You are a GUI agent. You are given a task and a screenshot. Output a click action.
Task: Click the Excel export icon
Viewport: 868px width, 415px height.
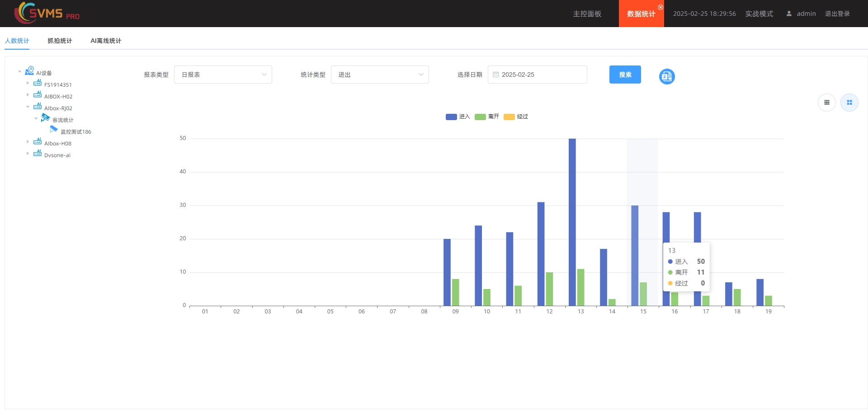click(x=666, y=76)
